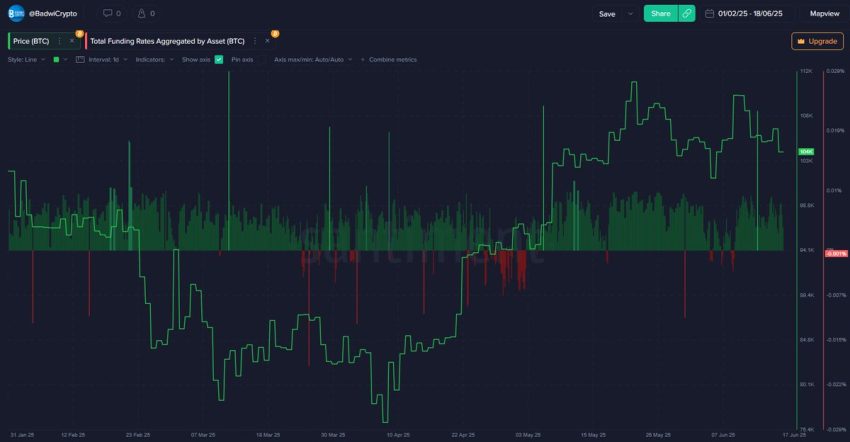
Task: Remove Total Funding Rates metric with X
Action: 267,41
